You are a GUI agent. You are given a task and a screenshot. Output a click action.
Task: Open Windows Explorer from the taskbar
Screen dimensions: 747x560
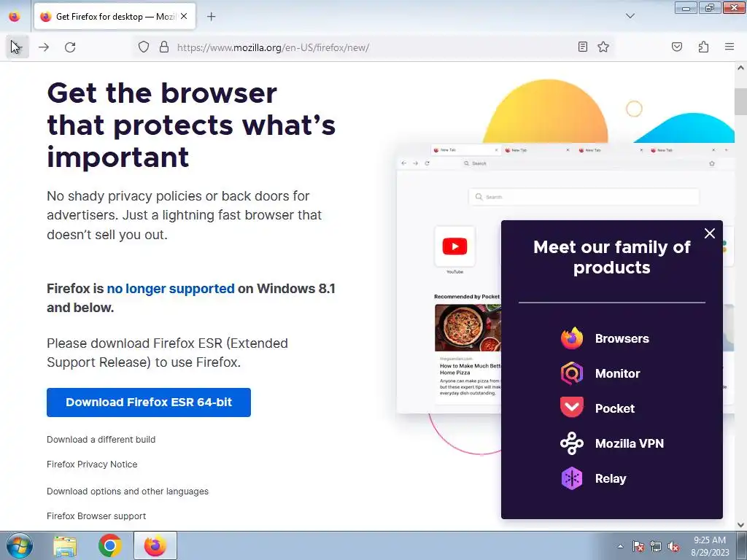click(x=65, y=546)
